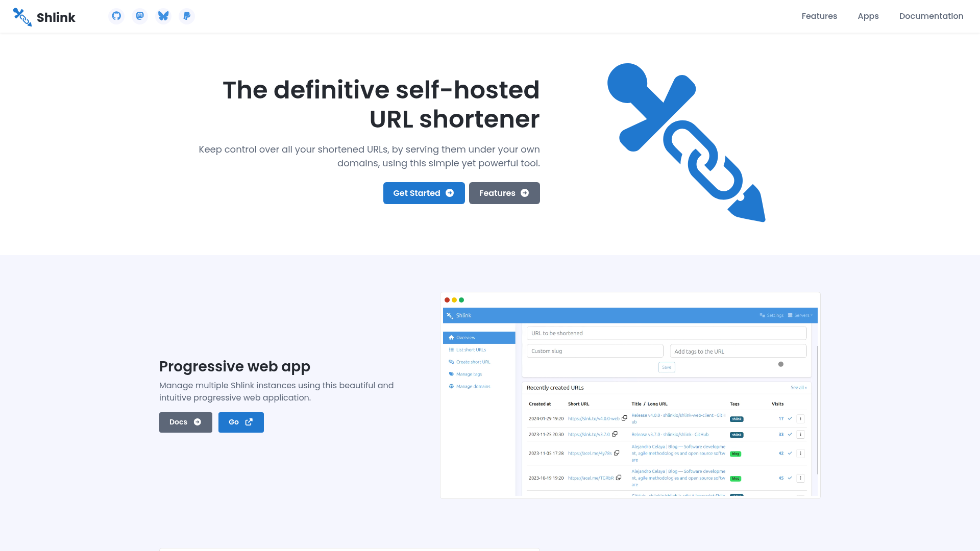Open the Documentation navigation item

coord(931,16)
